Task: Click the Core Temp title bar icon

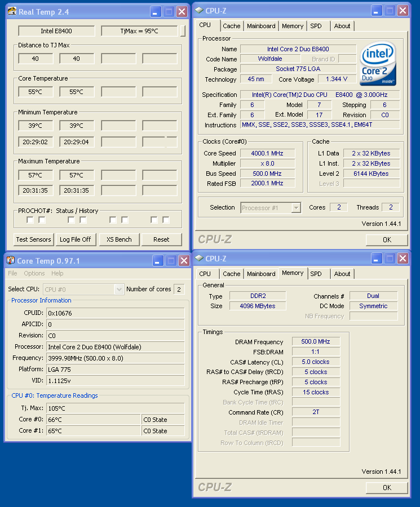Action: 11,260
